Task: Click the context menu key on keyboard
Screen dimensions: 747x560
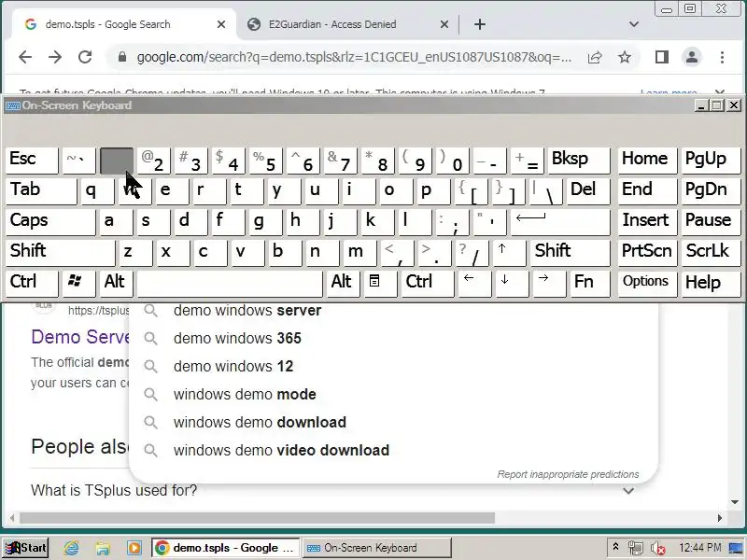Action: coord(379,283)
